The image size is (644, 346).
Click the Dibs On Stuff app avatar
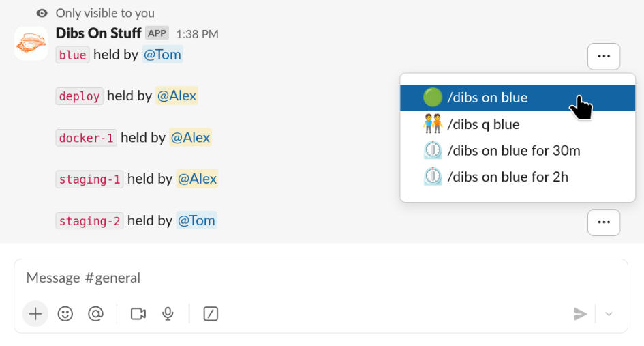[x=31, y=44]
